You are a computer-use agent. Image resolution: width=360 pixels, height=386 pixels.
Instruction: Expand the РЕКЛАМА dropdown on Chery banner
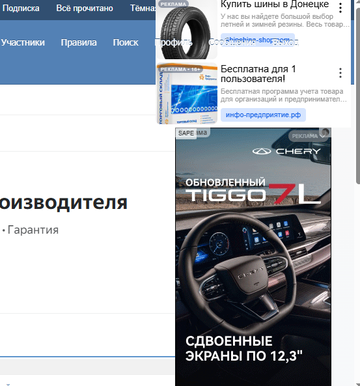(x=308, y=136)
